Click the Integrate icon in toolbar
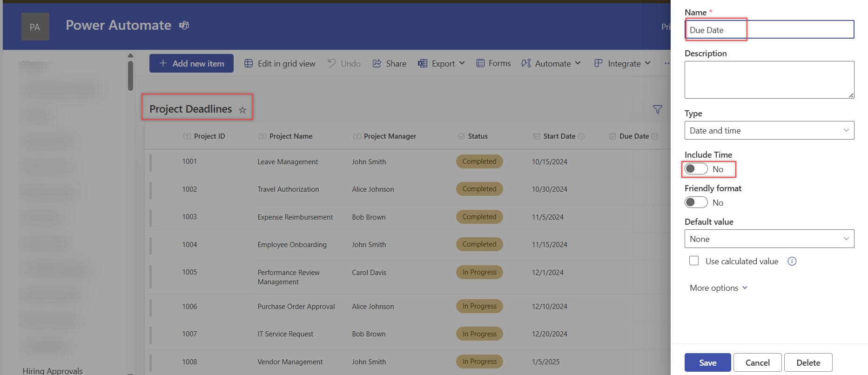Screen dimensions: 868x375 (x=599, y=63)
